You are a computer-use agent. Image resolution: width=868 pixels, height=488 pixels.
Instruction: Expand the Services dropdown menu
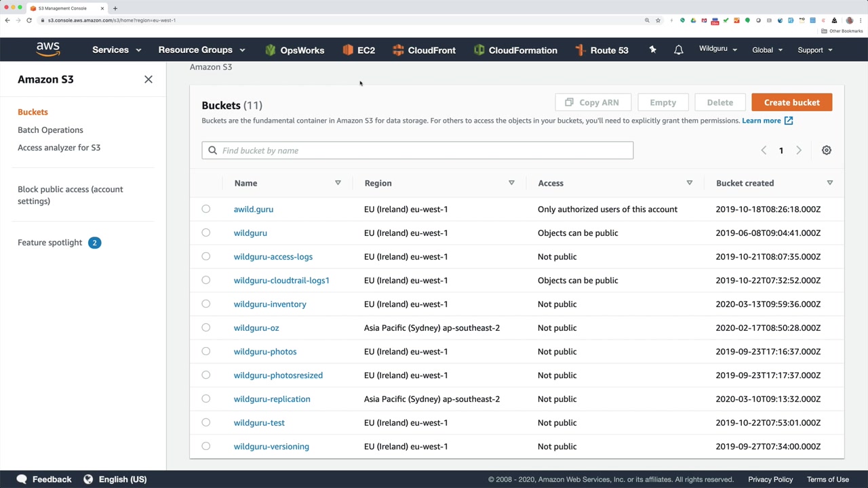coord(117,50)
